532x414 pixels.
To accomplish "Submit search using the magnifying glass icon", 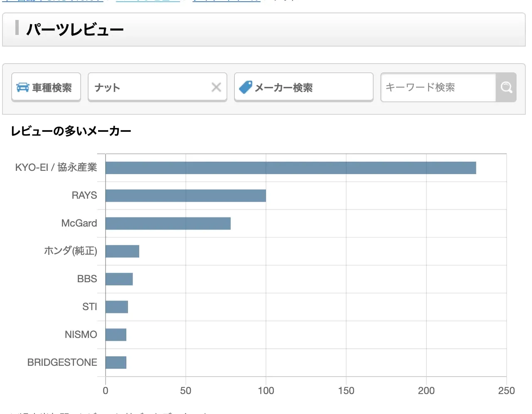I will (x=506, y=87).
